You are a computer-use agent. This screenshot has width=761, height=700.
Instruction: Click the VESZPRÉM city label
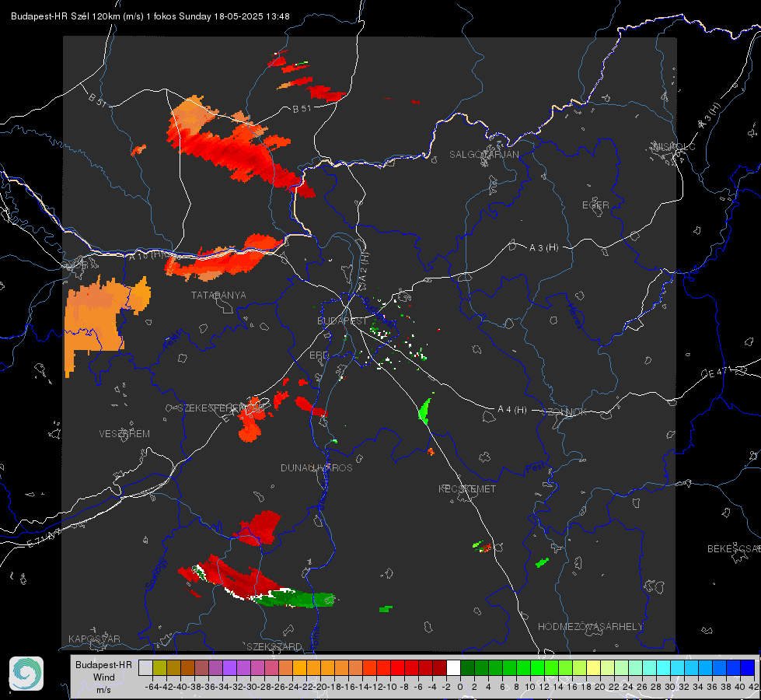124,434
